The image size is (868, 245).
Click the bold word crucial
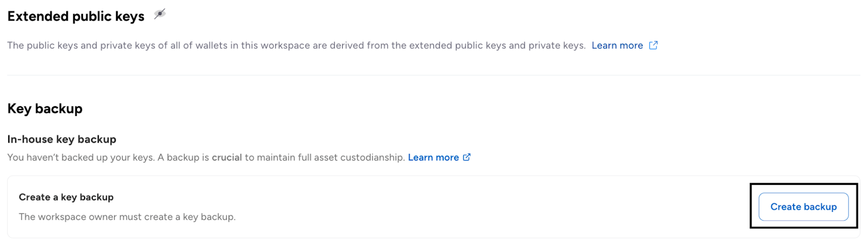coord(227,158)
